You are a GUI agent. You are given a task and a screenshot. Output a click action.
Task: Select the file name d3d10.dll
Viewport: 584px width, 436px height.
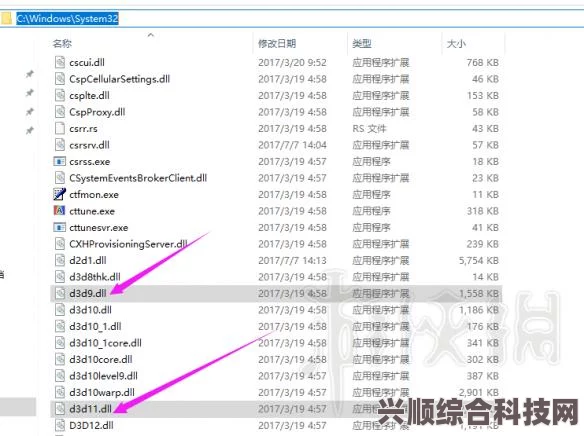point(91,309)
